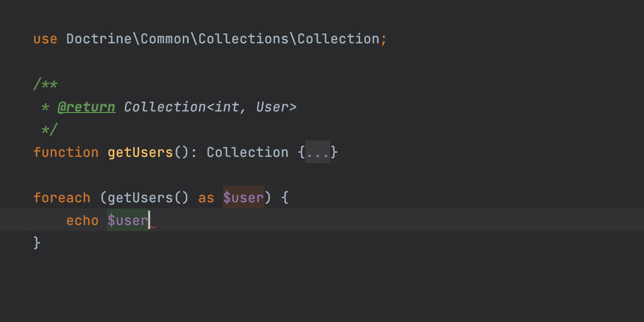Screen dimensions: 644x322
Task: Click the red error squiggle after $user
Action: 153,227
